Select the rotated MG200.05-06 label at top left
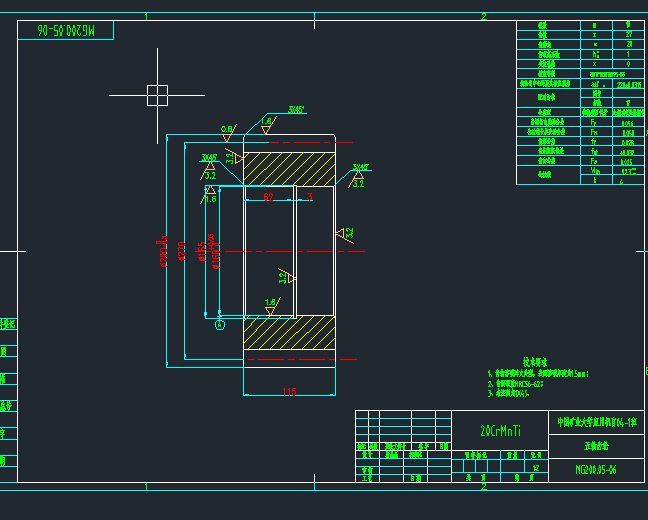Image resolution: width=648 pixels, height=520 pixels. click(66, 31)
